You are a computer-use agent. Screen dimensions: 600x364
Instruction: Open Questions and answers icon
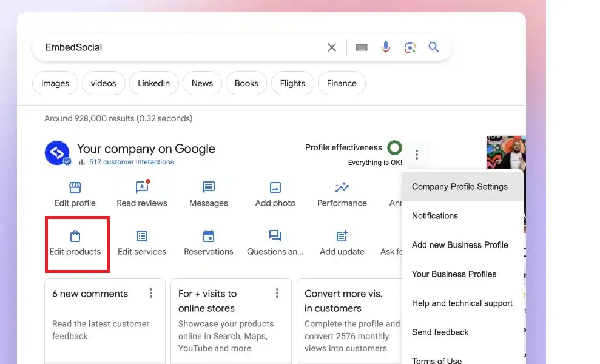(x=275, y=236)
